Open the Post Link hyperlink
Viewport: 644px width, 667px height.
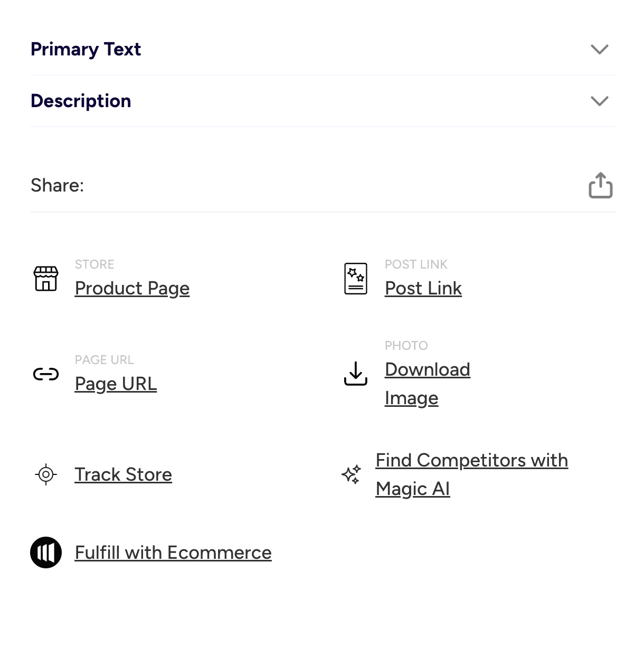pos(423,289)
